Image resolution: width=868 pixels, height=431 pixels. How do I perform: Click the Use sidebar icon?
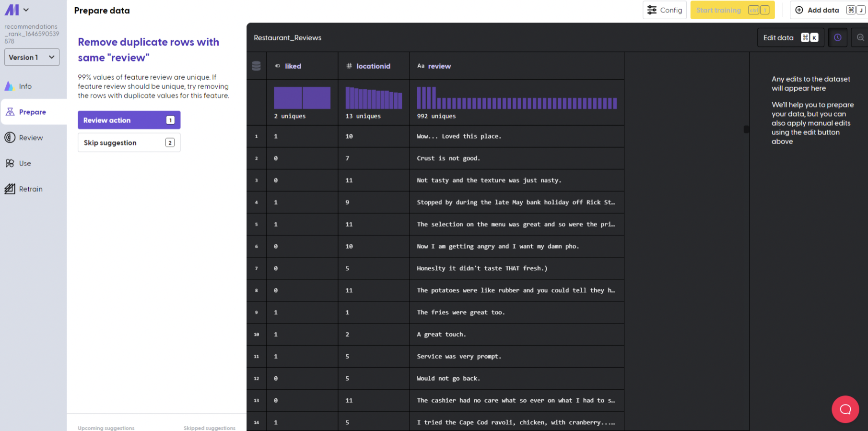10,163
